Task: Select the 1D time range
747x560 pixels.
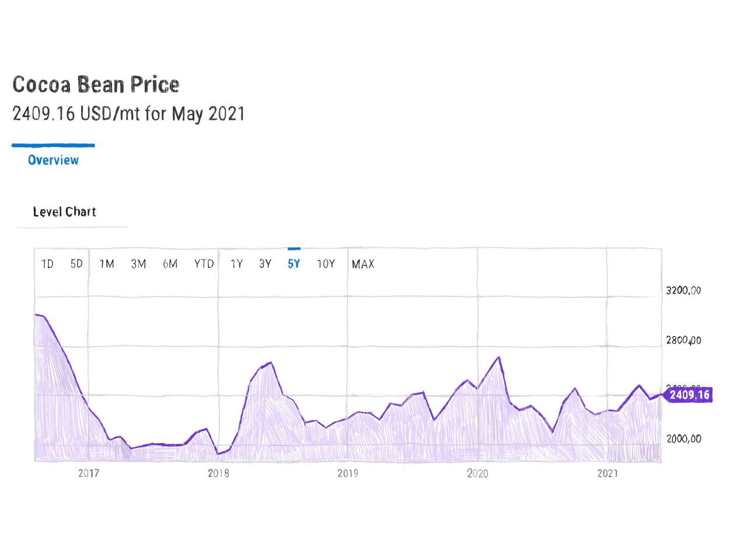Action: tap(47, 264)
